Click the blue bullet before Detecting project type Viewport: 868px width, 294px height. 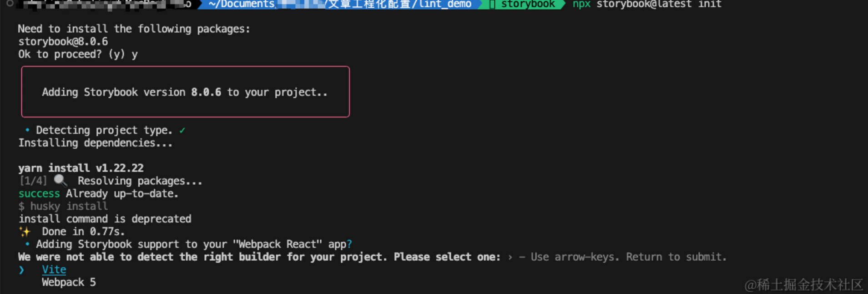pyautogui.click(x=27, y=130)
